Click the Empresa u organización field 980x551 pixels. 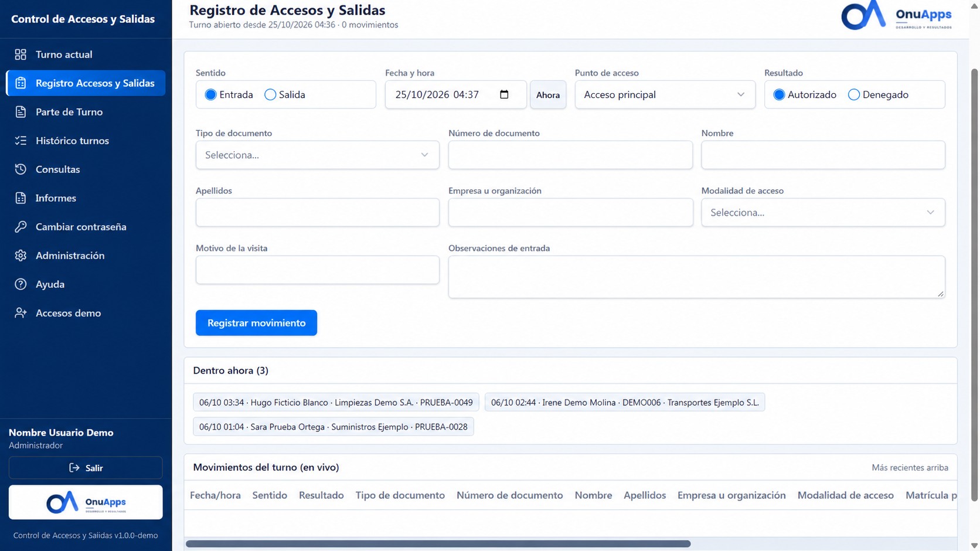pos(570,212)
